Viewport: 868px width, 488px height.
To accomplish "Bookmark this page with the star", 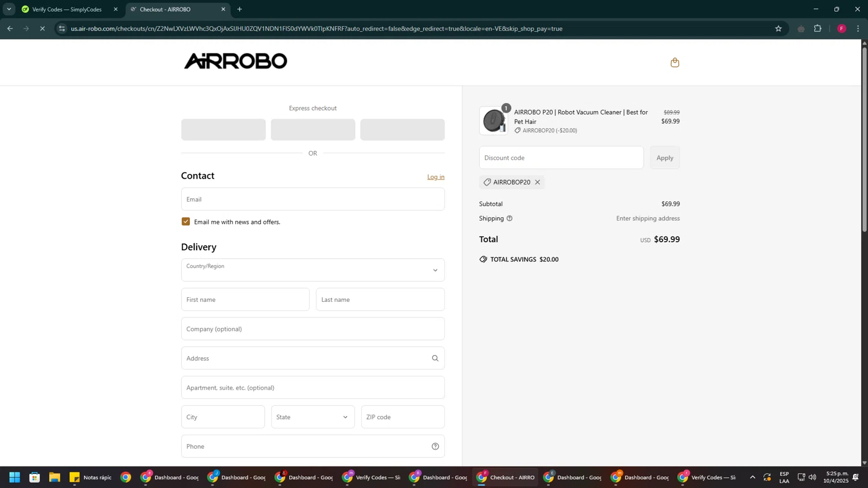I will point(778,28).
